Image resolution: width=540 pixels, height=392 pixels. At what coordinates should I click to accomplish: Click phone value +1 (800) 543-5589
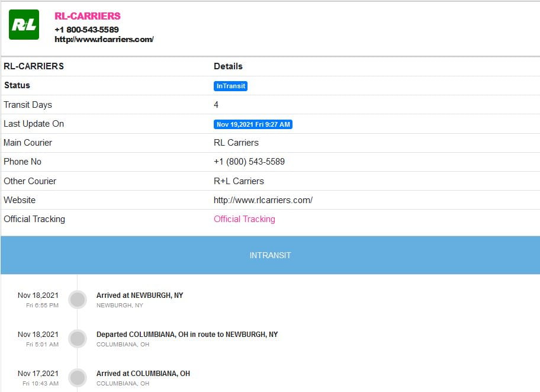click(249, 162)
